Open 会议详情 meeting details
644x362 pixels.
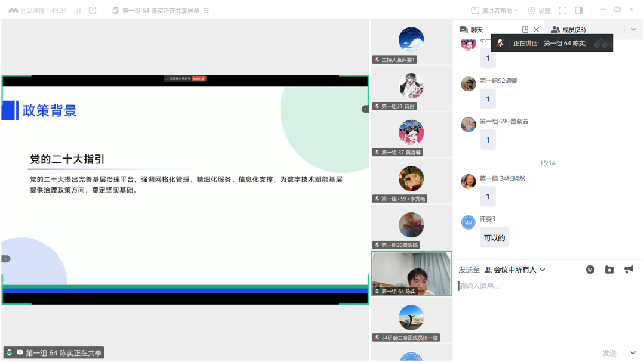click(26, 11)
